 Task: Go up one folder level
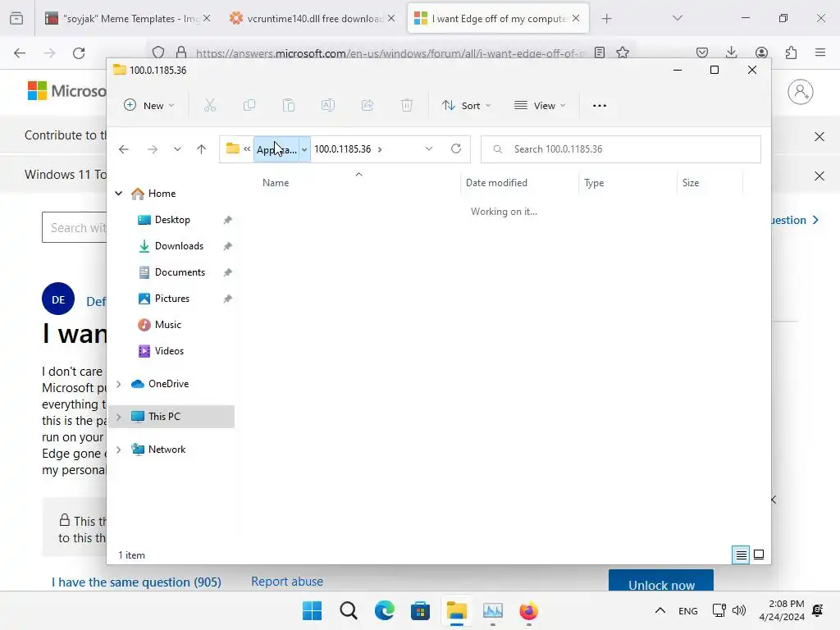[x=202, y=149]
